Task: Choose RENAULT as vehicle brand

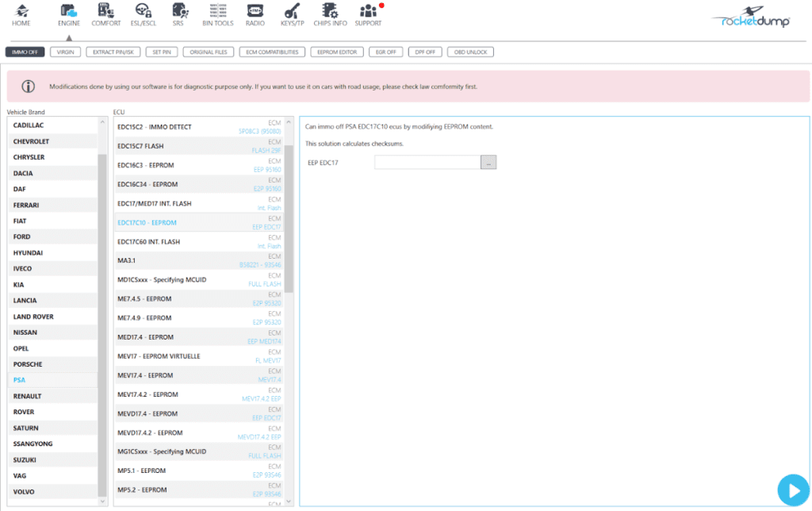Action: [x=52, y=396]
